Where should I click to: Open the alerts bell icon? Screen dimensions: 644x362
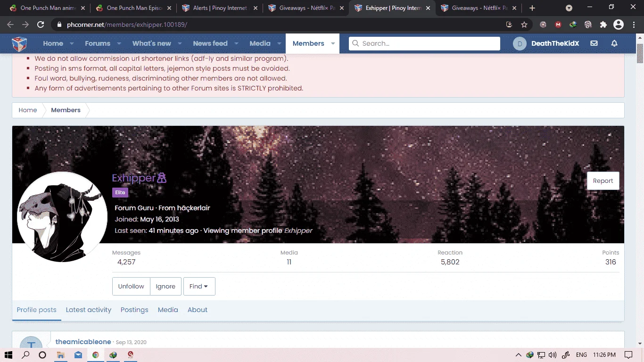[614, 43]
